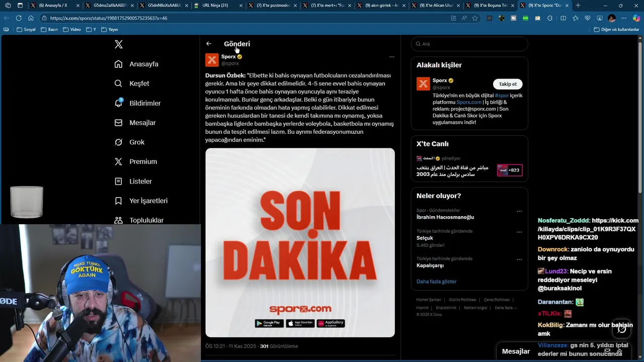Open favorites list icon in toolbar

click(575, 18)
